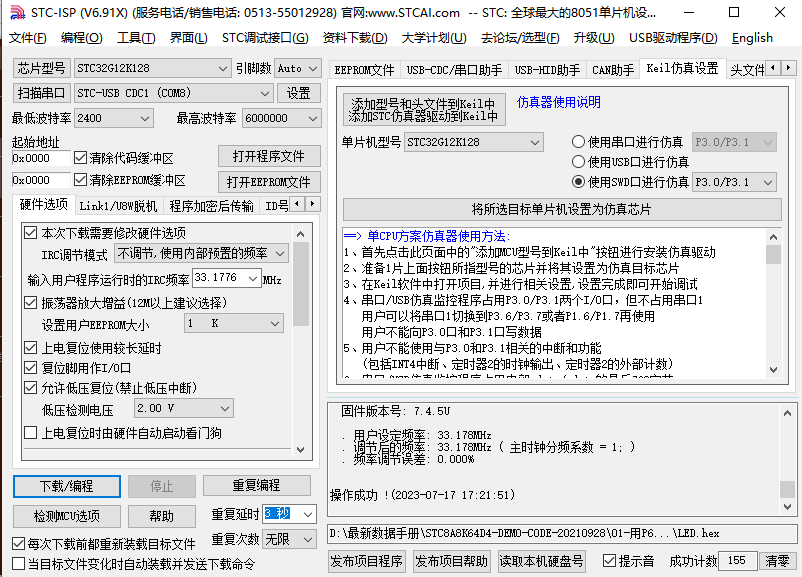The height and width of the screenshot is (577, 802).
Task: Open 重复延时 dropdown
Action: [x=289, y=514]
